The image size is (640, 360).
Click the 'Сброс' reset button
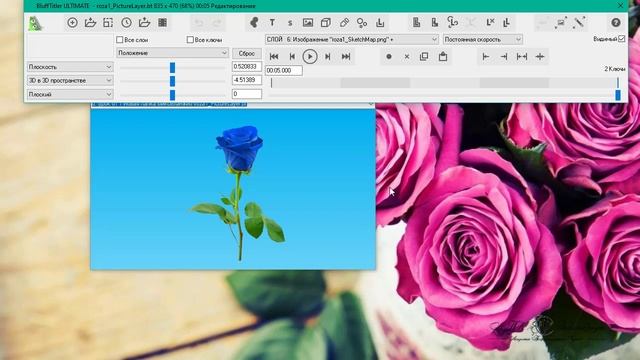point(247,53)
